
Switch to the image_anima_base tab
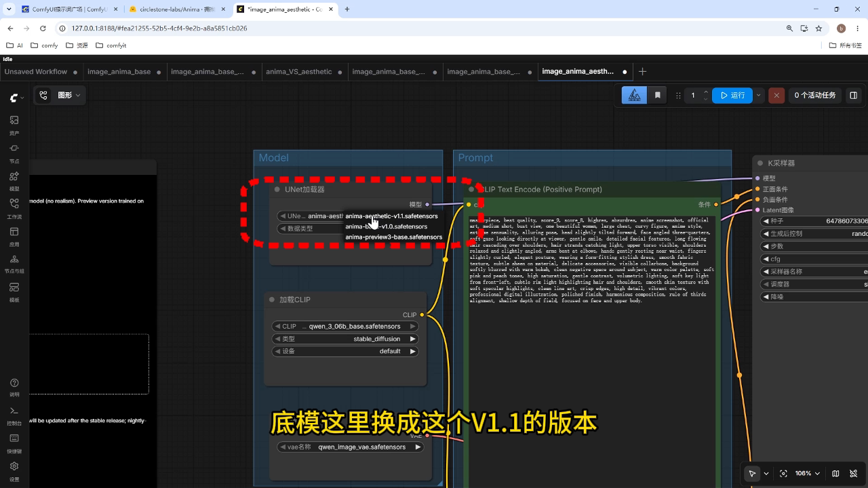click(x=119, y=71)
